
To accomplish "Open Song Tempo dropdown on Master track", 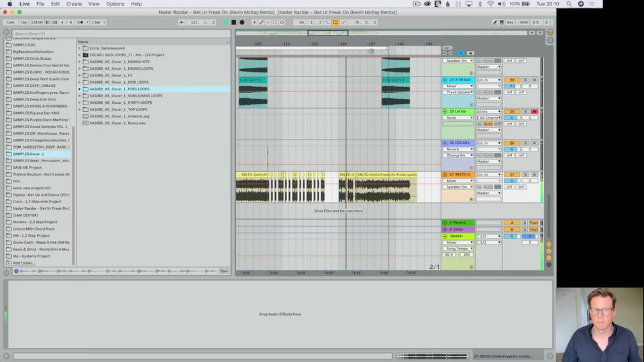I will 458,248.
